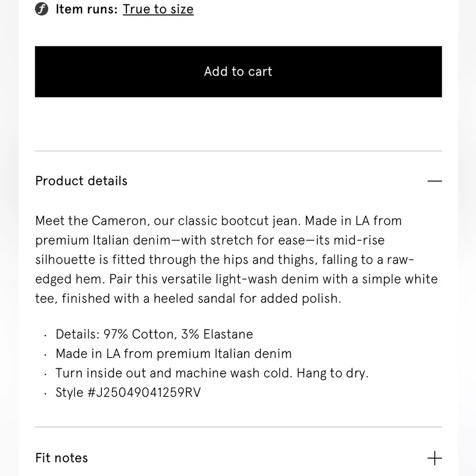This screenshot has width=476, height=476.
Task: Click the "Made in LA from premium Italian denim" bullet
Action: pos(173,354)
